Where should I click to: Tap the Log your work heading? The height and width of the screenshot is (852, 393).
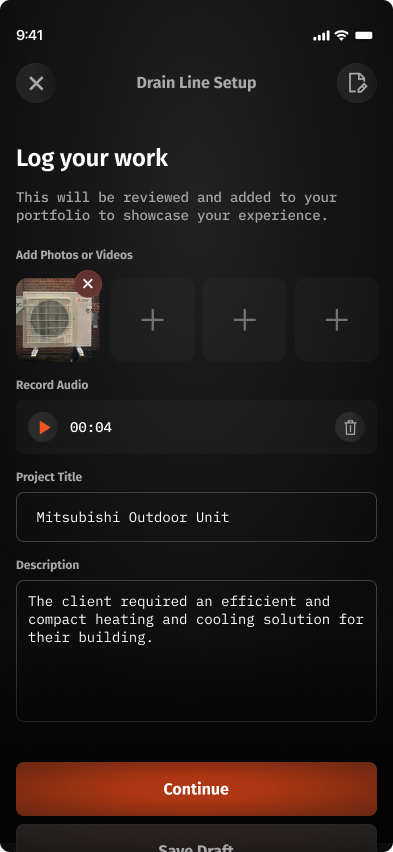click(92, 158)
